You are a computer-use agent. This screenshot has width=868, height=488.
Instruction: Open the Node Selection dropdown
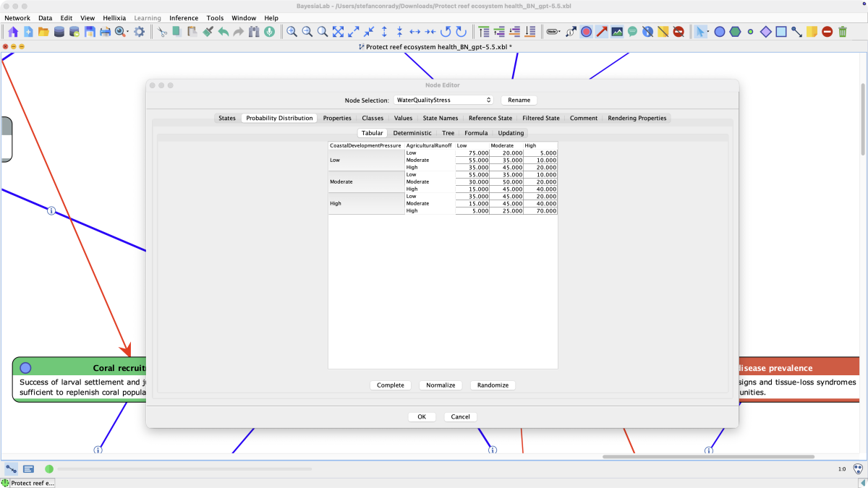pyautogui.click(x=443, y=100)
